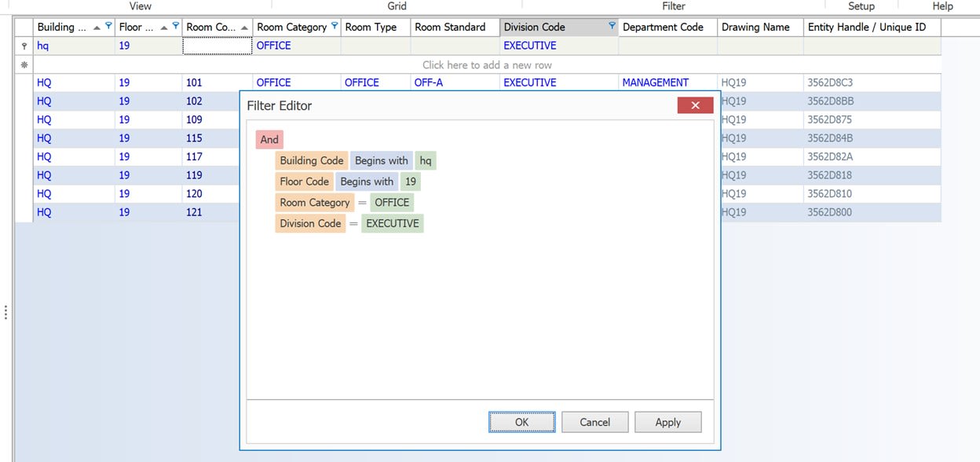Click the filter row indicator icon
This screenshot has height=462, width=980.
pos(24,46)
